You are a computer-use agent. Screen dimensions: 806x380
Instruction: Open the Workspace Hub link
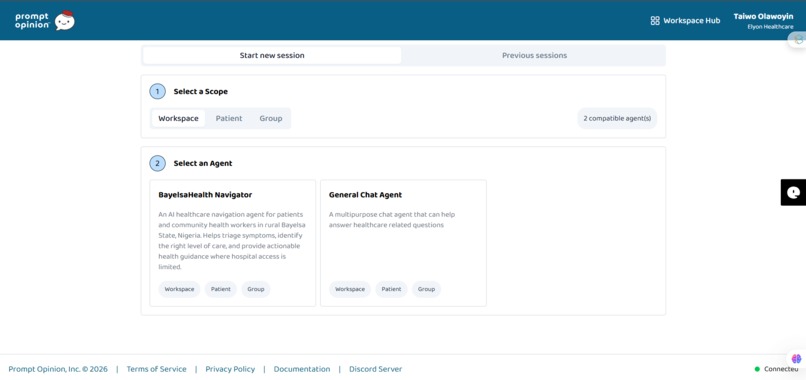pyautogui.click(x=685, y=21)
